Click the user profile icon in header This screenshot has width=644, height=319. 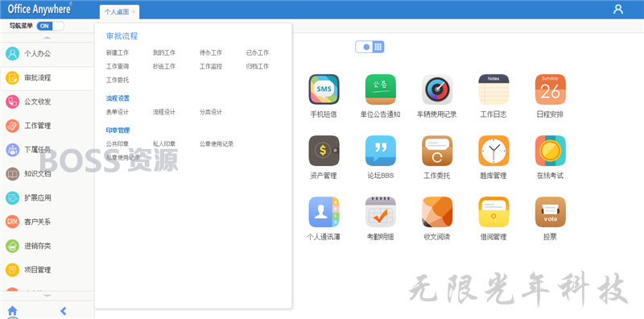(617, 9)
